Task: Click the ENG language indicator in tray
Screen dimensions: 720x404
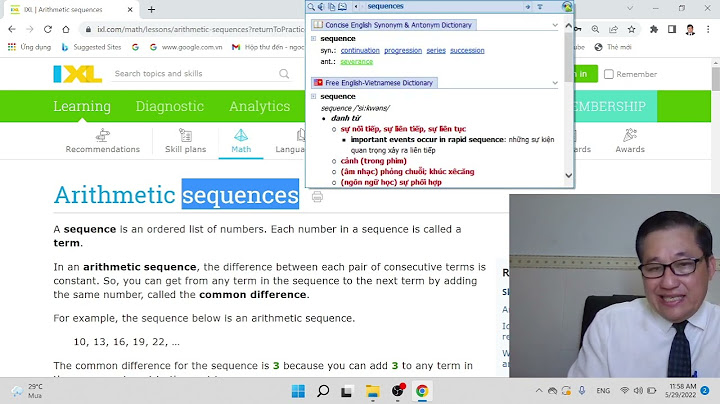Action: 603,391
